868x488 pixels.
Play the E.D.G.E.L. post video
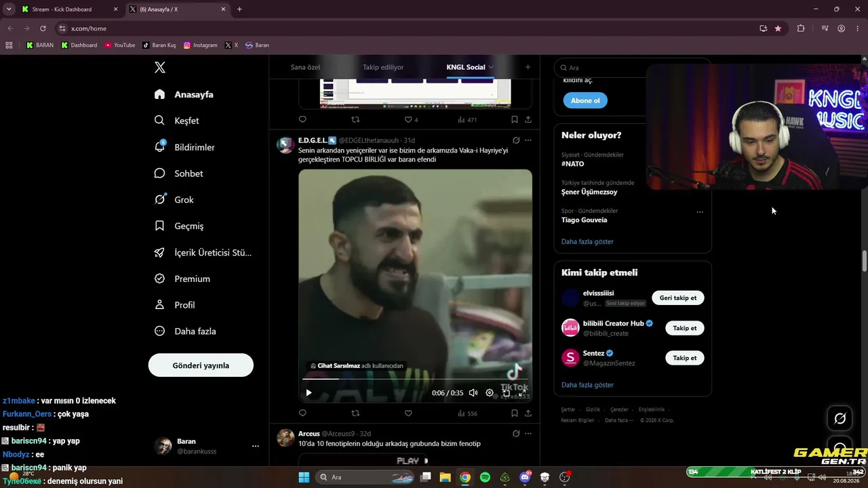pyautogui.click(x=309, y=392)
